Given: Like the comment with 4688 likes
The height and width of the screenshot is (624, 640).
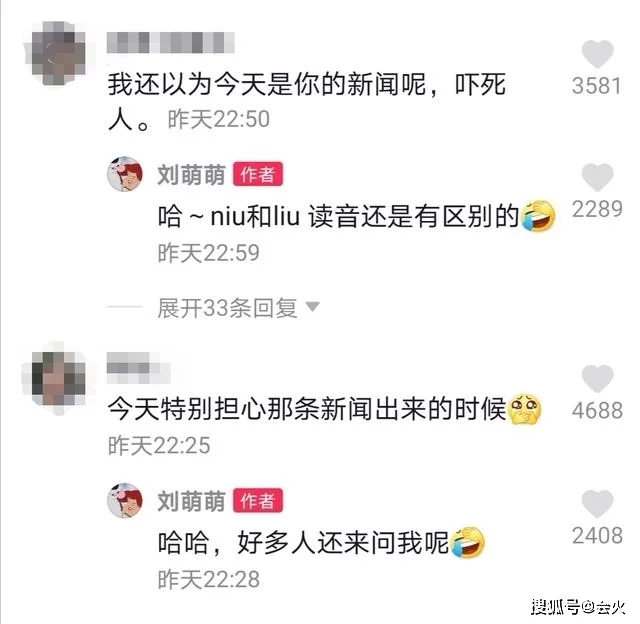Looking at the screenshot, I should tap(597, 379).
